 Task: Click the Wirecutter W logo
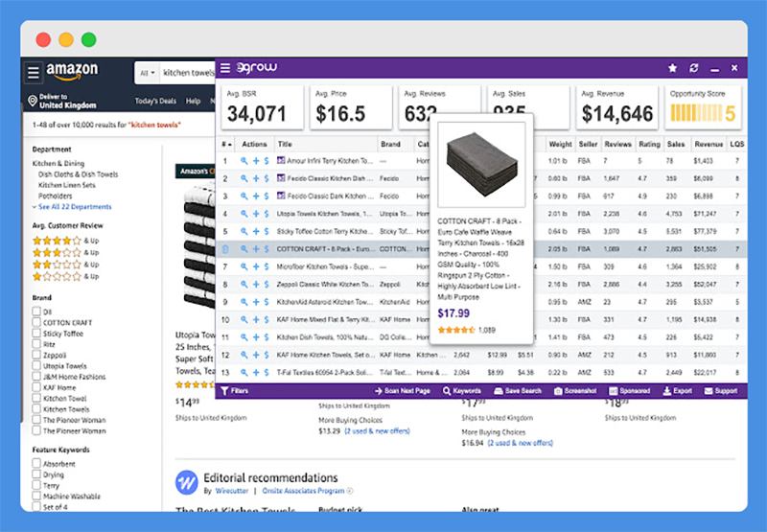[186, 482]
